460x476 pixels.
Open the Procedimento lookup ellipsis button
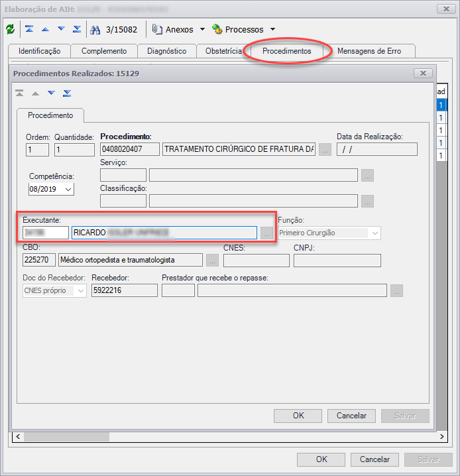pyautogui.click(x=325, y=150)
